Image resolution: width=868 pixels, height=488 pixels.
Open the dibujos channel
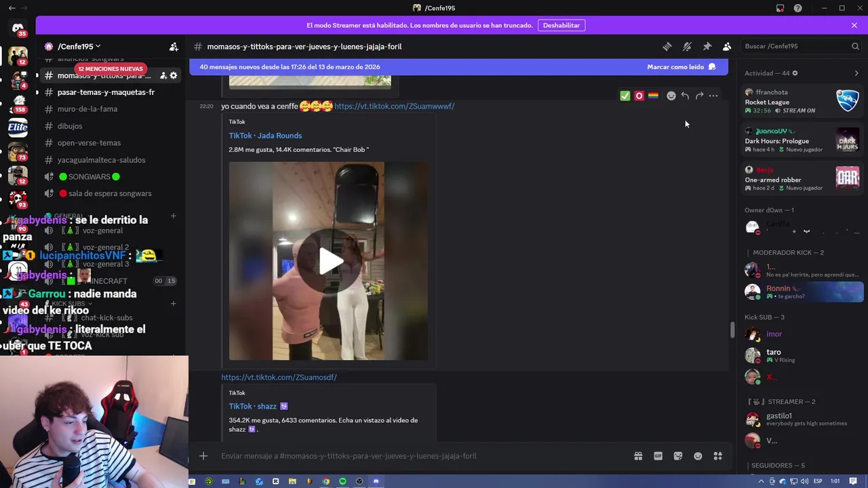[70, 126]
